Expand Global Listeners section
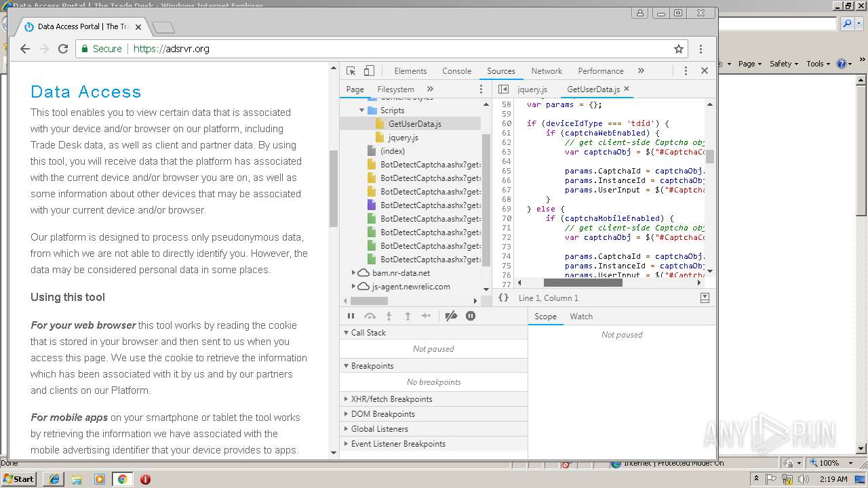 (433, 429)
